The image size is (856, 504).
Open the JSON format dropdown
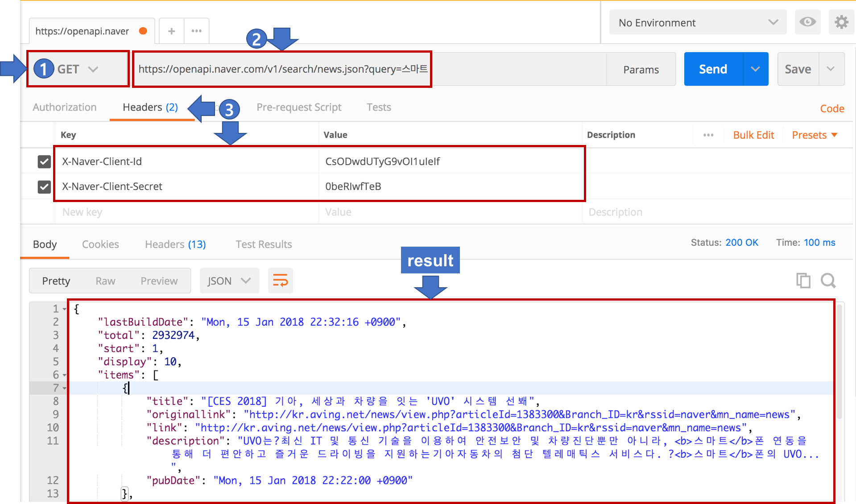[x=229, y=281]
